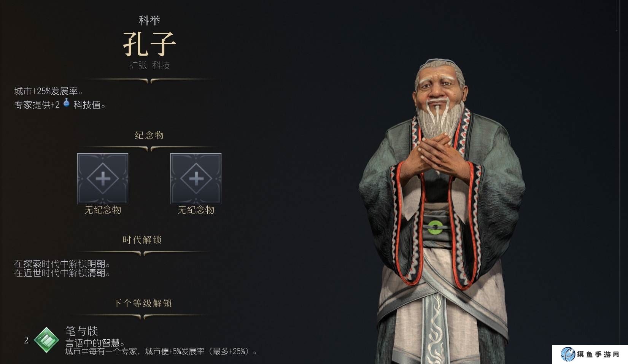Click the 明朝 unlock text
This screenshot has width=628, height=364.
(x=96, y=264)
